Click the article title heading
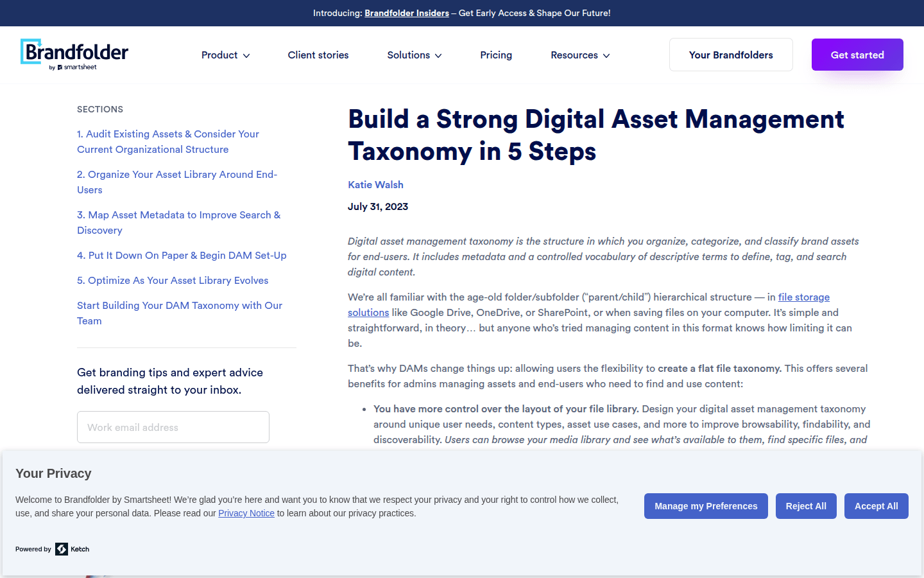This screenshot has width=924, height=578. (596, 135)
